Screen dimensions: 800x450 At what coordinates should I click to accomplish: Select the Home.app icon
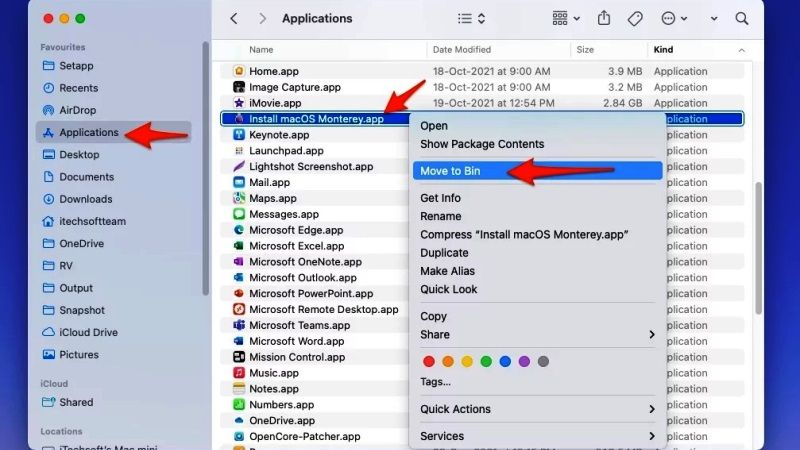[x=238, y=71]
